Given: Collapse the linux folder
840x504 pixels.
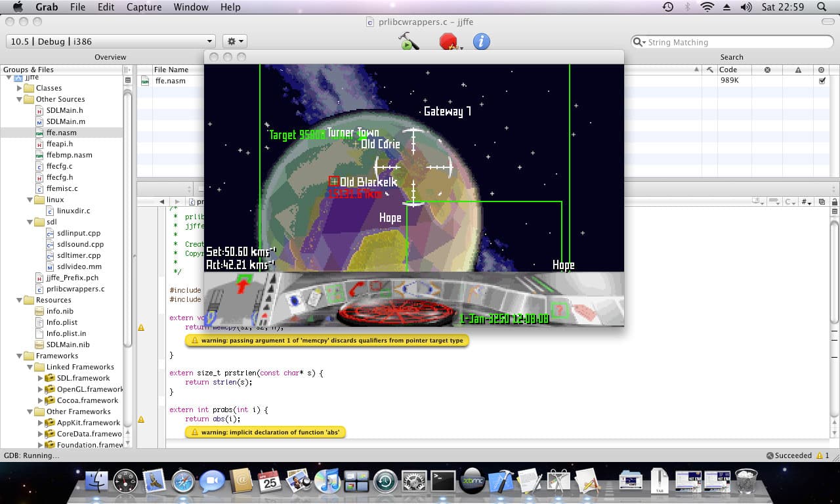Looking at the screenshot, I should pyautogui.click(x=30, y=199).
